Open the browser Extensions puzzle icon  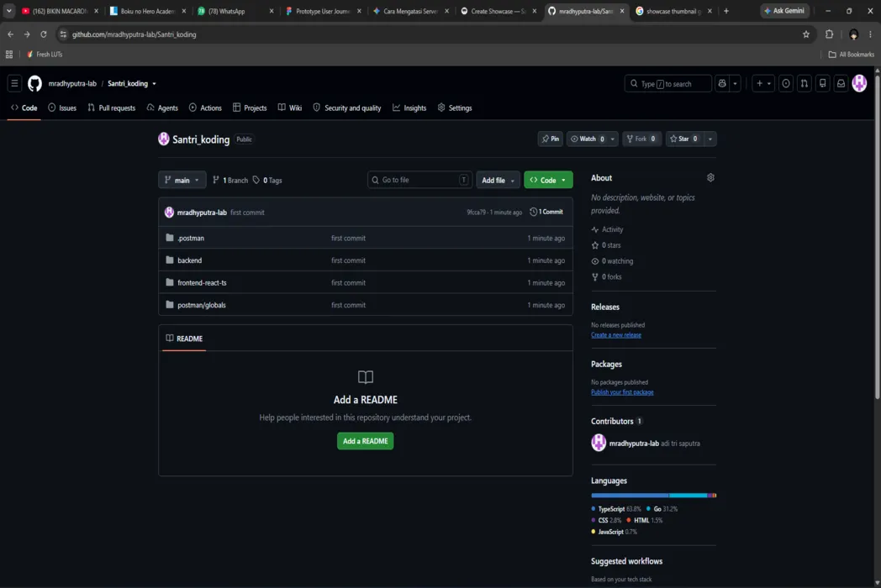(830, 34)
